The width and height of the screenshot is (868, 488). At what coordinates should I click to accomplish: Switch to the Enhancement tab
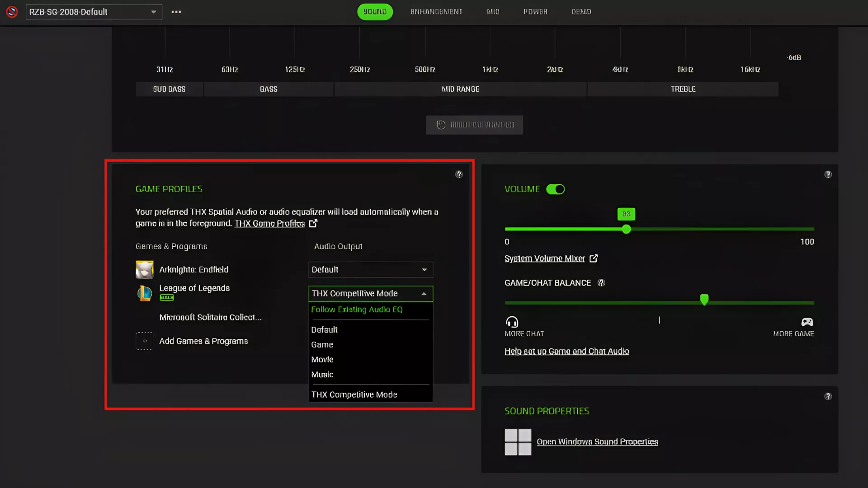436,12
